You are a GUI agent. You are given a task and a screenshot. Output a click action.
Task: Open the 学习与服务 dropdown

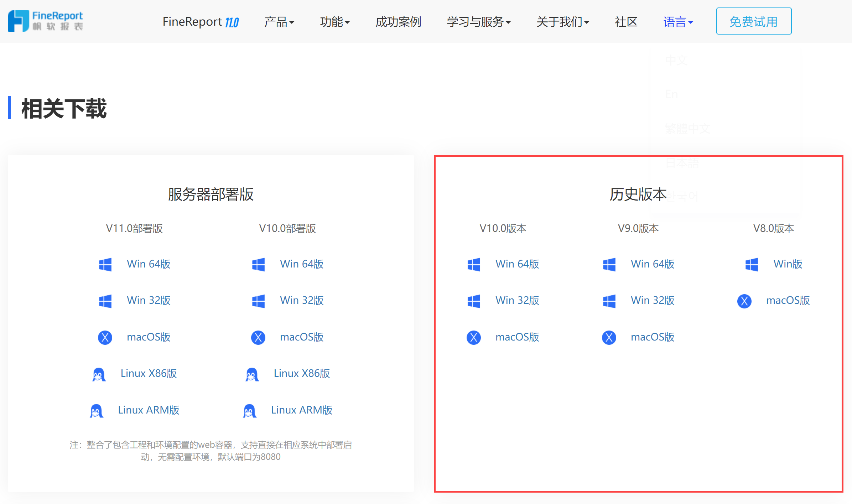pyautogui.click(x=479, y=22)
